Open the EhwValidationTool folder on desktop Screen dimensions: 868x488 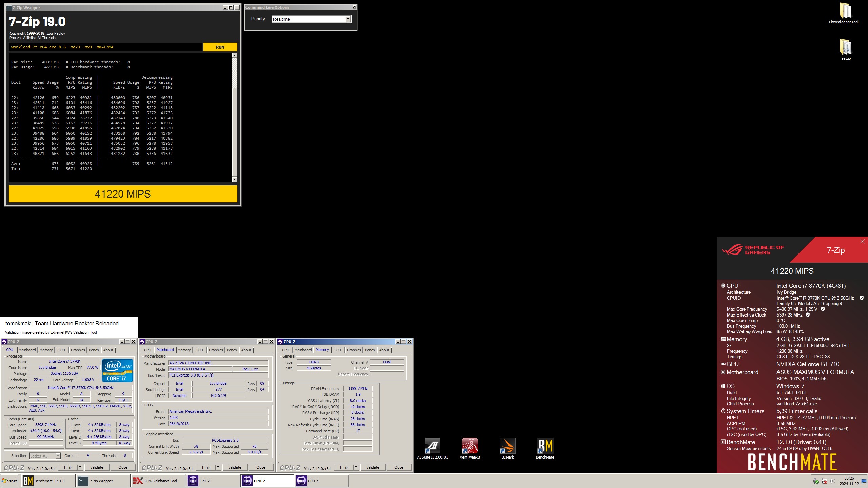(x=846, y=13)
